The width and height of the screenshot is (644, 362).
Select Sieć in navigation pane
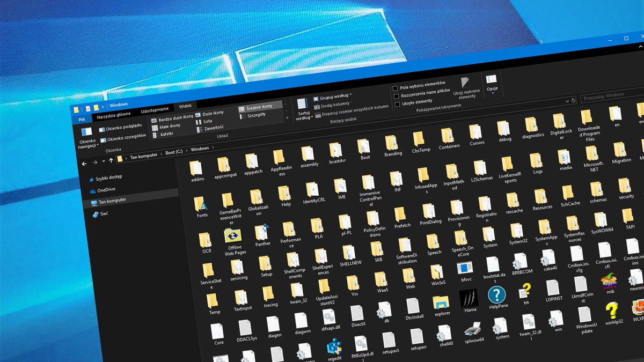pyautogui.click(x=100, y=213)
